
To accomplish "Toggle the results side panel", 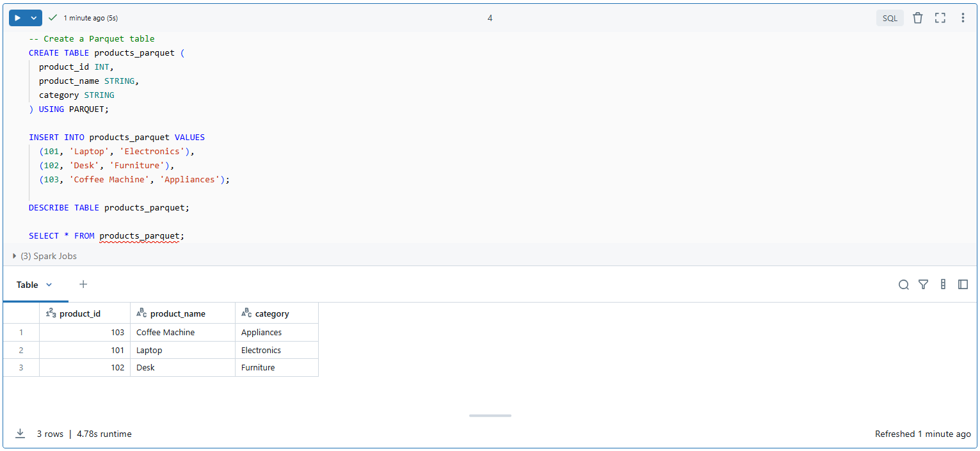I will (963, 285).
